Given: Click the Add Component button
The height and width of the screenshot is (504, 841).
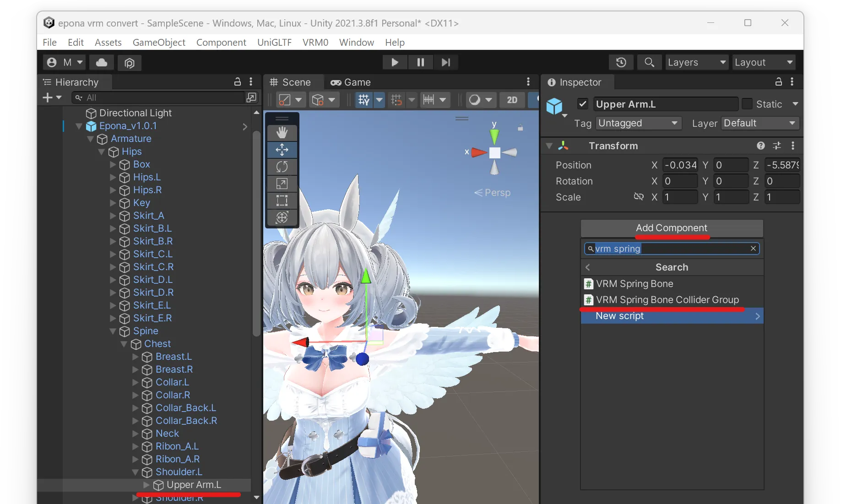Looking at the screenshot, I should point(672,228).
